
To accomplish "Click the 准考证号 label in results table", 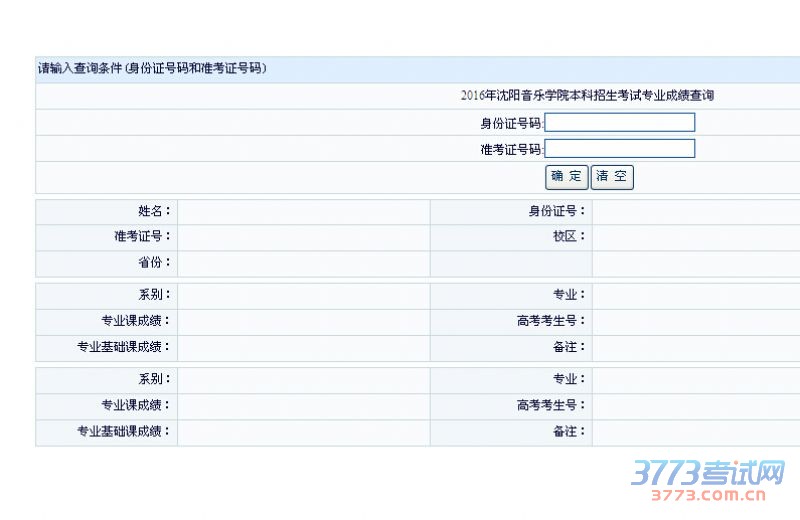I will coord(142,237).
